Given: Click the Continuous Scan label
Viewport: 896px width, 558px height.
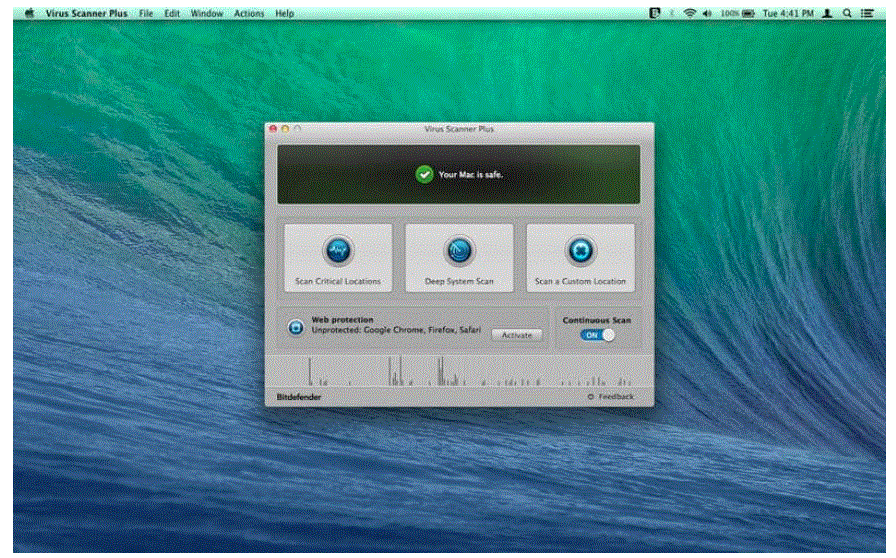Looking at the screenshot, I should point(597,320).
